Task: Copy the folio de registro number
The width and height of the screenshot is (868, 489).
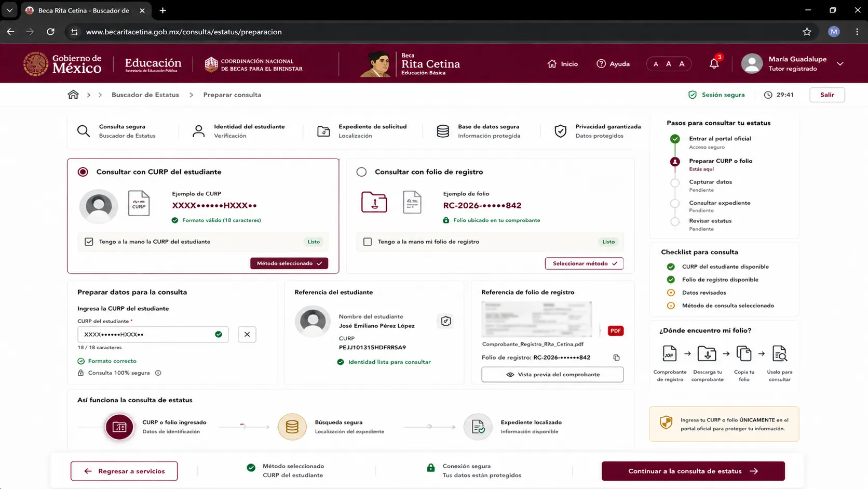Action: tap(616, 358)
